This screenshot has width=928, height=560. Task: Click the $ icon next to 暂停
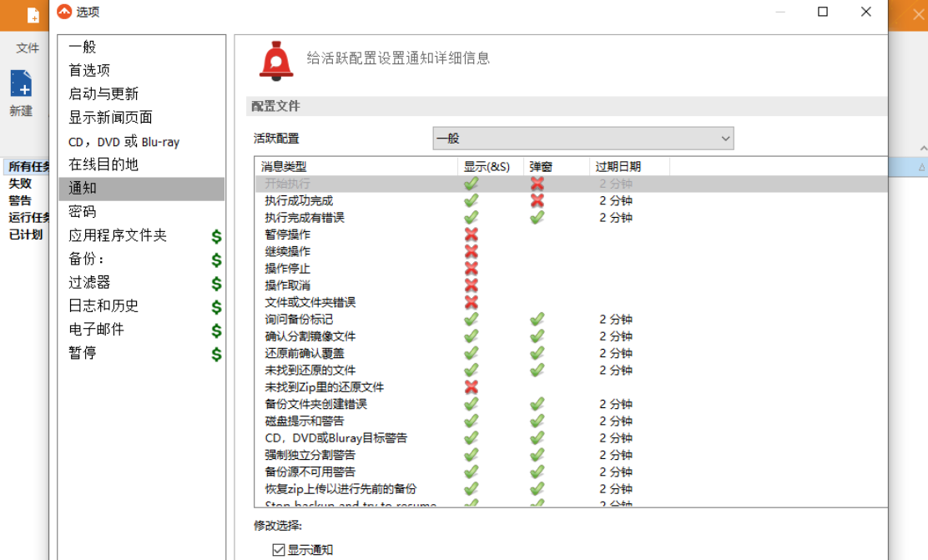pos(215,352)
